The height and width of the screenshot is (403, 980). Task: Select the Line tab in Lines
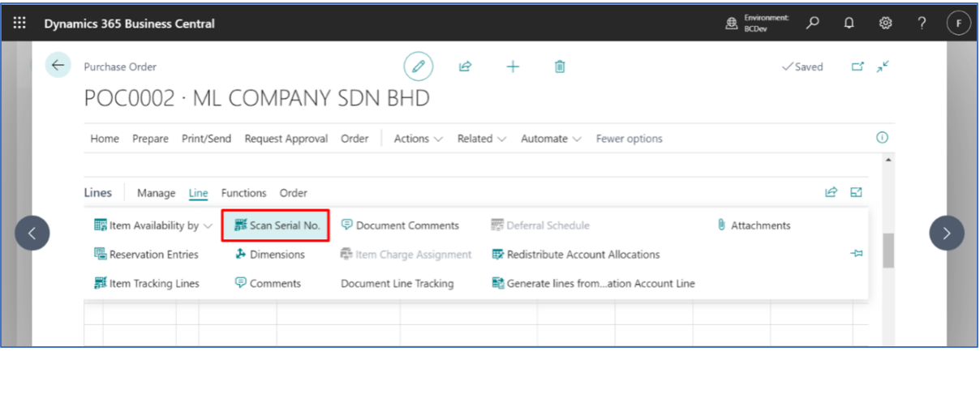coord(198,193)
